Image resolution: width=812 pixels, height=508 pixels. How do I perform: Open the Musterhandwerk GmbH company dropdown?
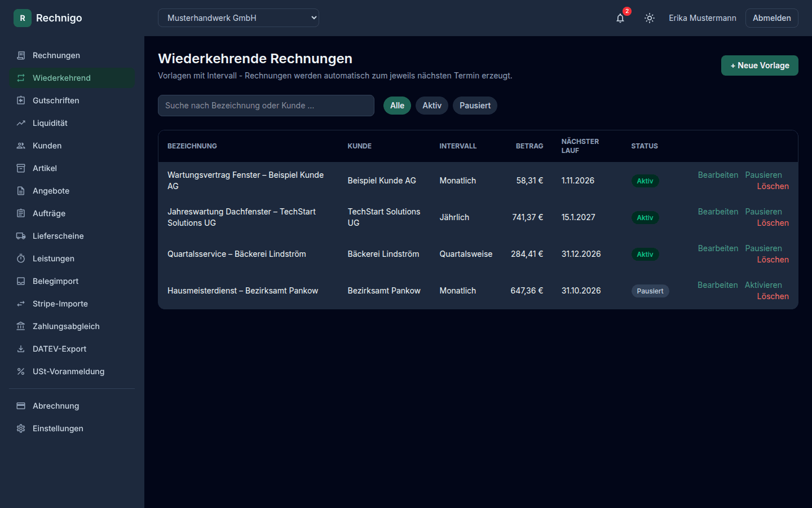239,18
